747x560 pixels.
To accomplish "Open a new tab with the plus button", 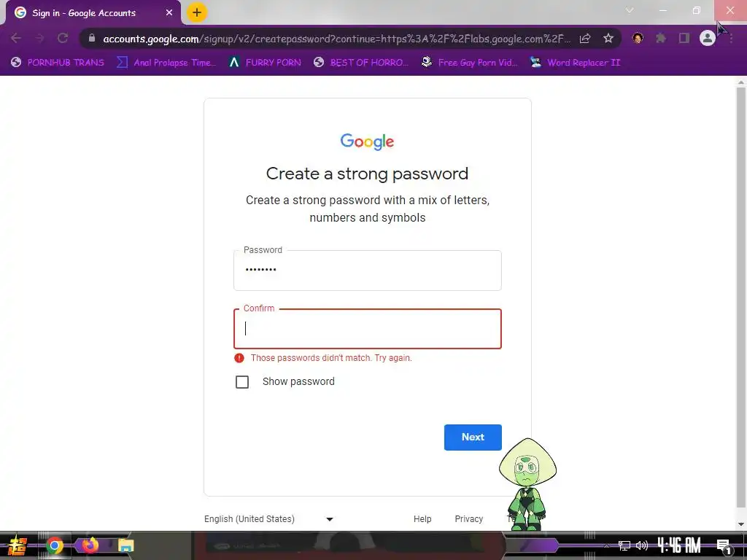I will (x=197, y=12).
